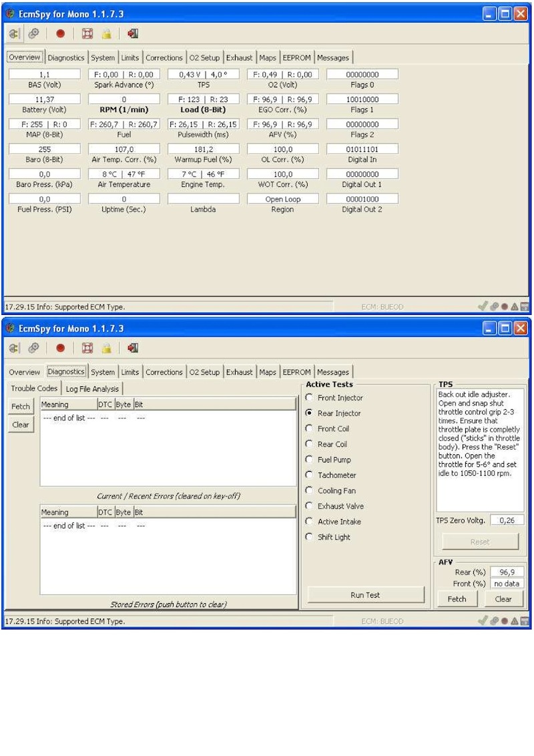The width and height of the screenshot is (534, 756).
Task: Click the warning triangle icon in the top window status bar
Action: [x=515, y=306]
